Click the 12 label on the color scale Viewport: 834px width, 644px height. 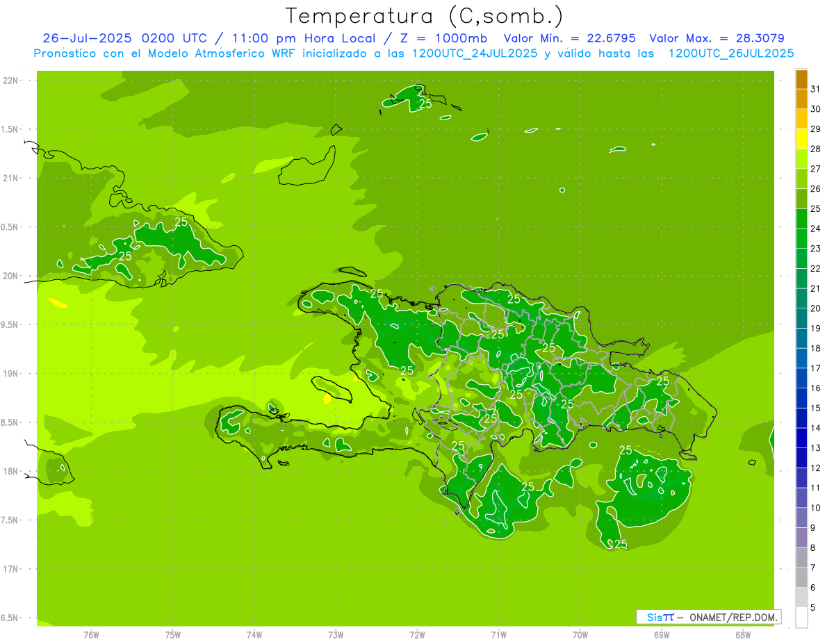pos(816,468)
